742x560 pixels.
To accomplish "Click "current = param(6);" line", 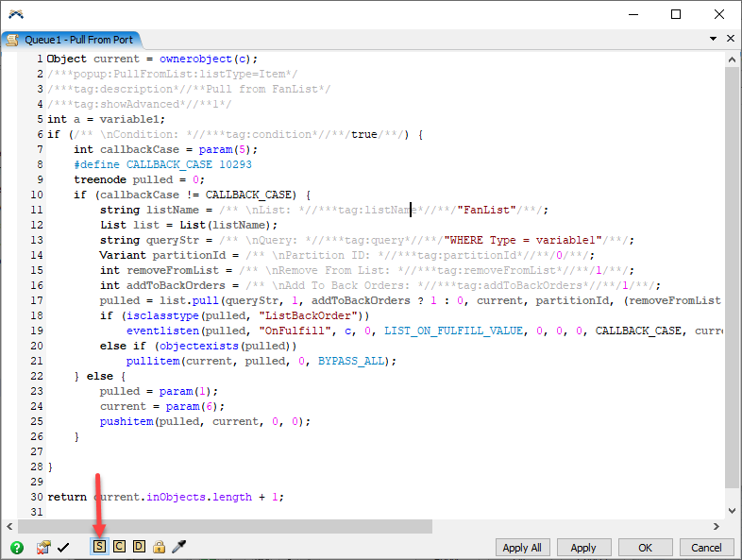I will coord(162,406).
